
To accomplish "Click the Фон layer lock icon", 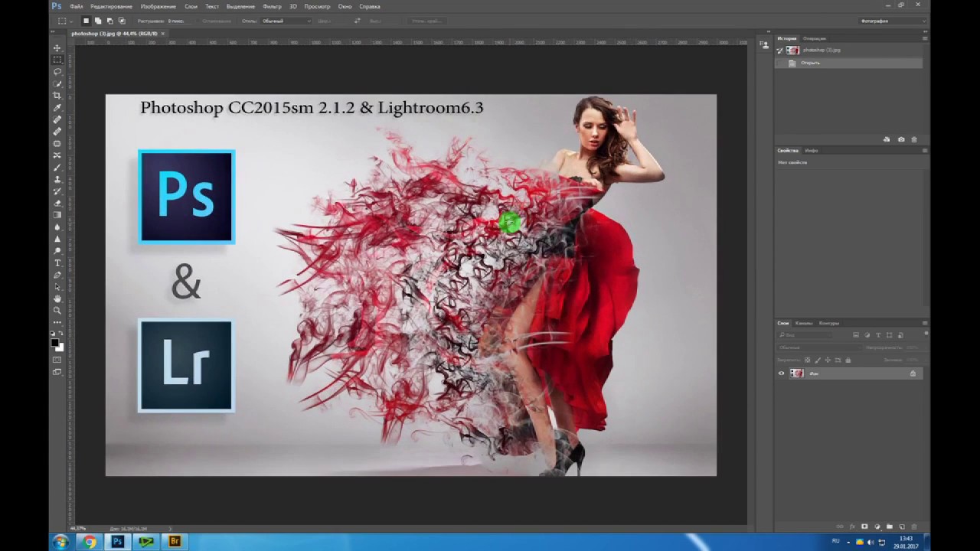I will [x=913, y=373].
